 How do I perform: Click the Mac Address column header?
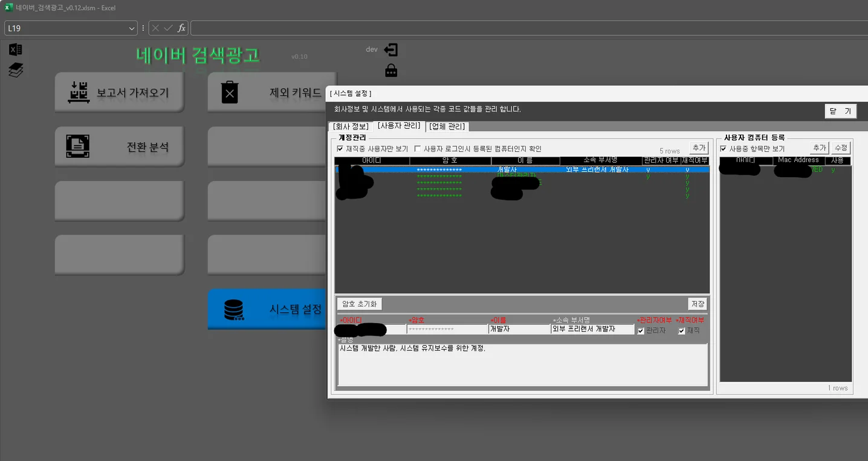click(798, 160)
